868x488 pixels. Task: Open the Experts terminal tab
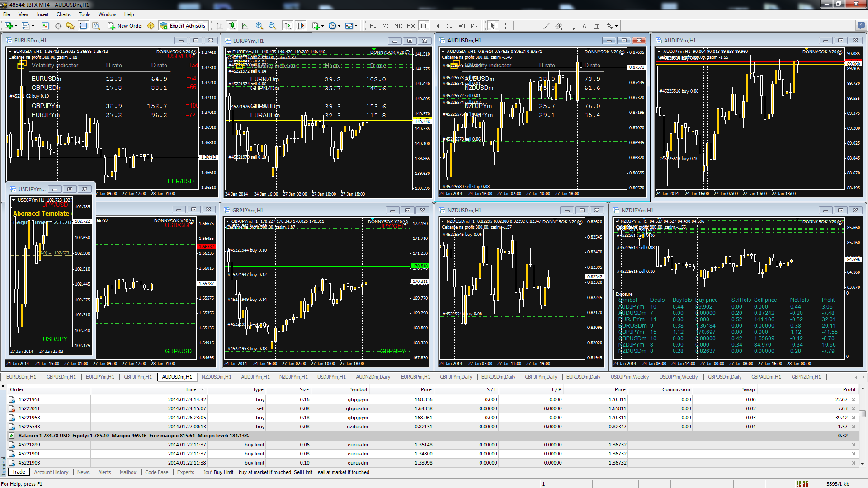click(x=185, y=472)
